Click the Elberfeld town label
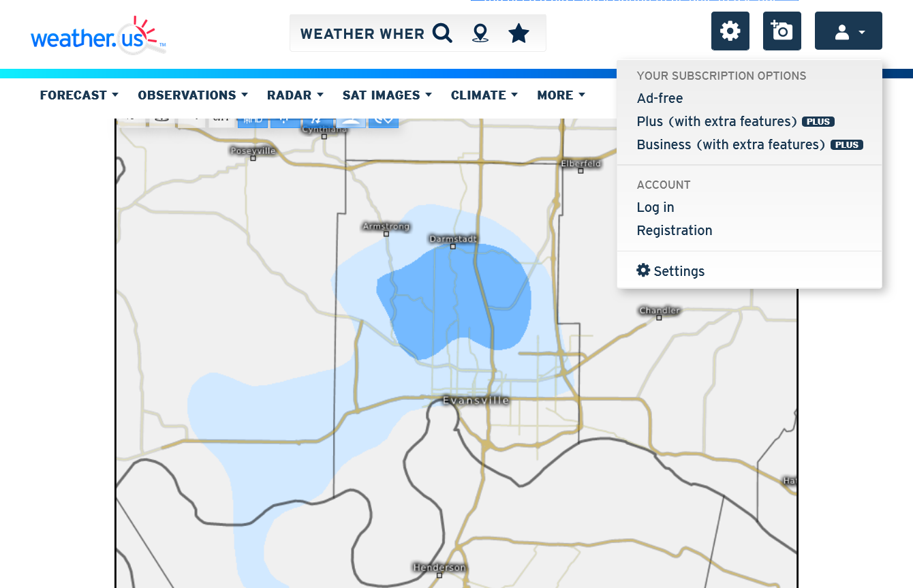 pos(581,164)
